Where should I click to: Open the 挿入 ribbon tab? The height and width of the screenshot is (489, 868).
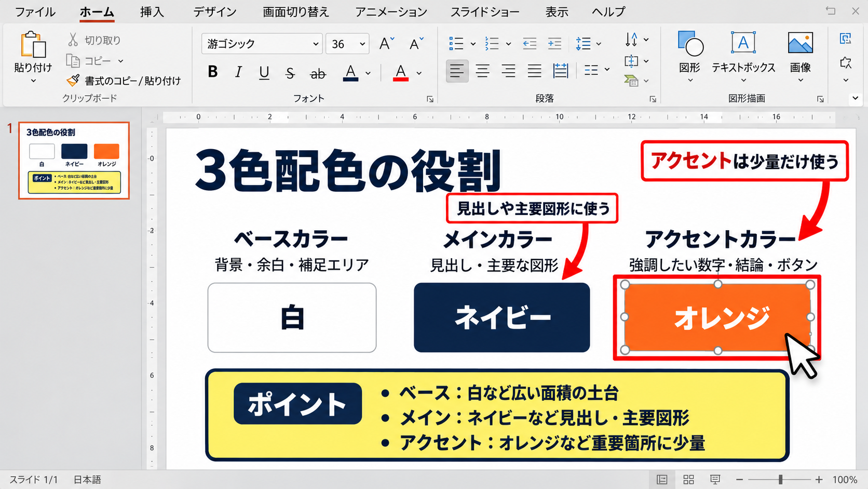coord(152,11)
